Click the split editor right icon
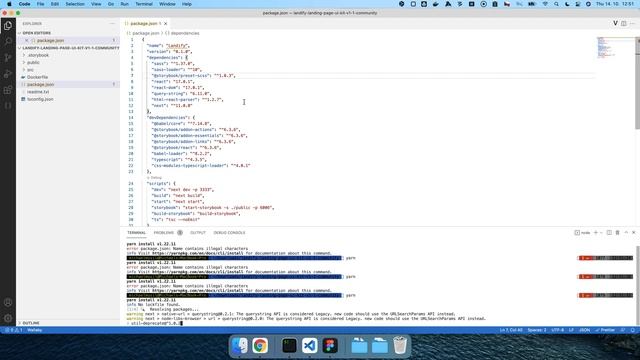The image size is (640, 360). click(624, 24)
